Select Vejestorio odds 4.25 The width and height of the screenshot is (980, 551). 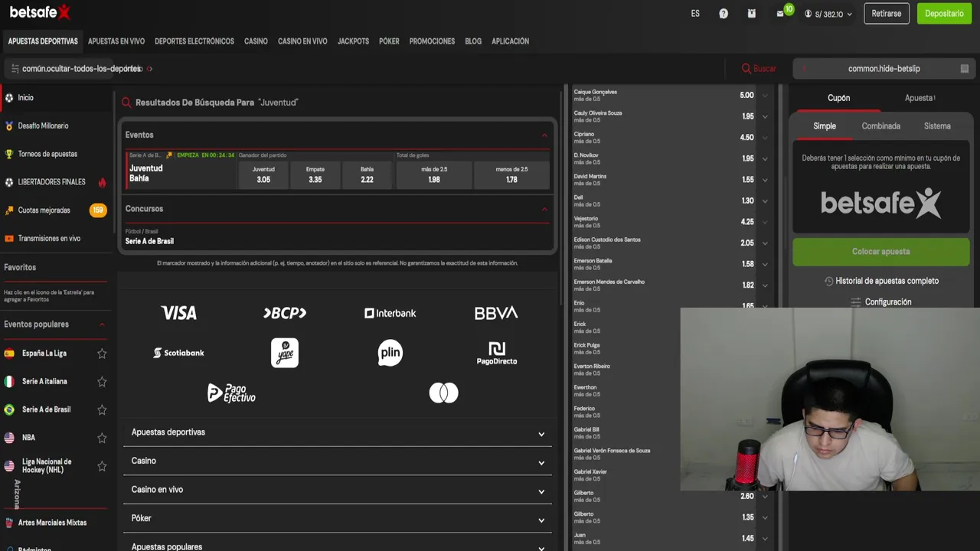[747, 222]
